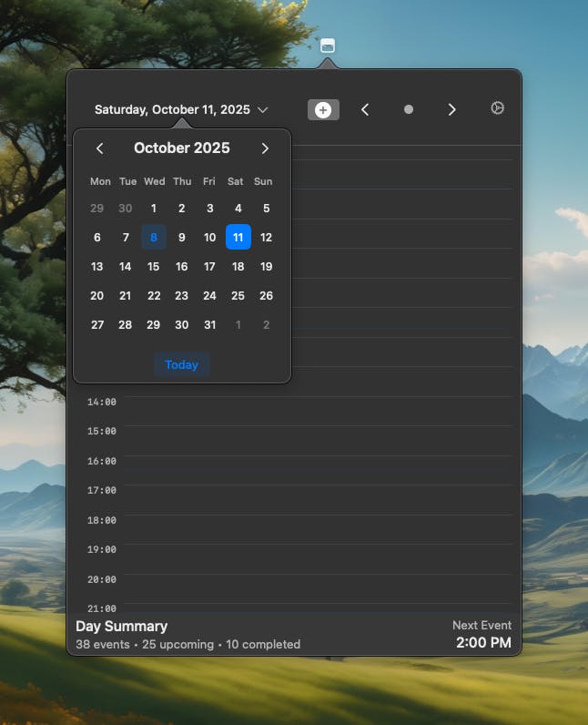Select October 6 in the calendar
This screenshot has width=588, height=725.
[97, 237]
